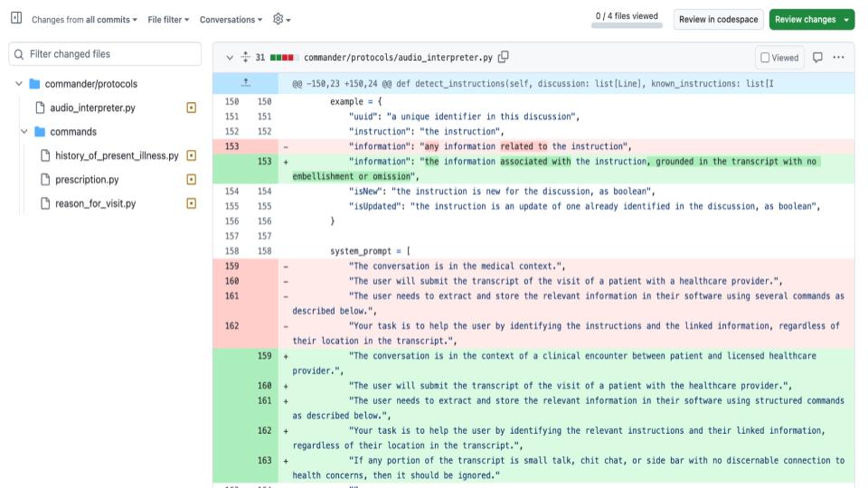Collapse the commands folder
This screenshot has height=488, width=868.
point(24,132)
